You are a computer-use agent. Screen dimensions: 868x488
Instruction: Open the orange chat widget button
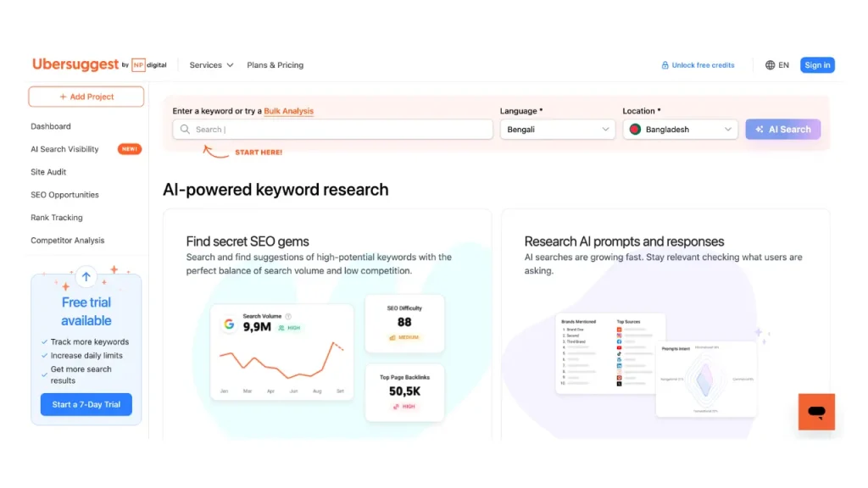coord(816,412)
